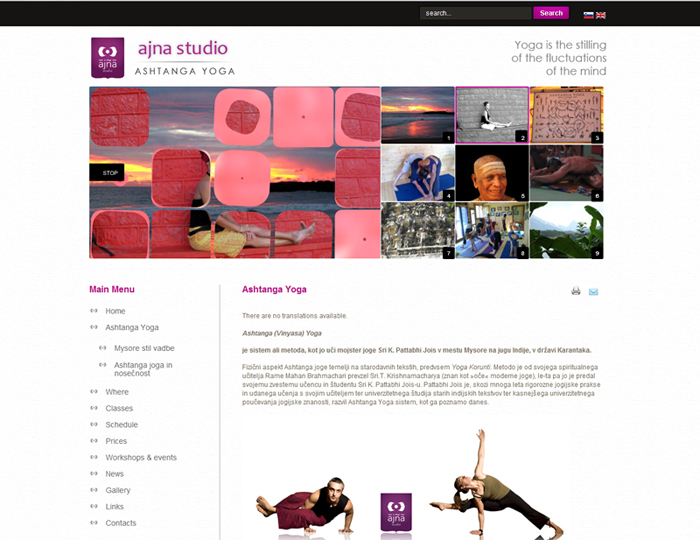
Task: Select thumbnail 8, the yoga class room
Action: [492, 231]
